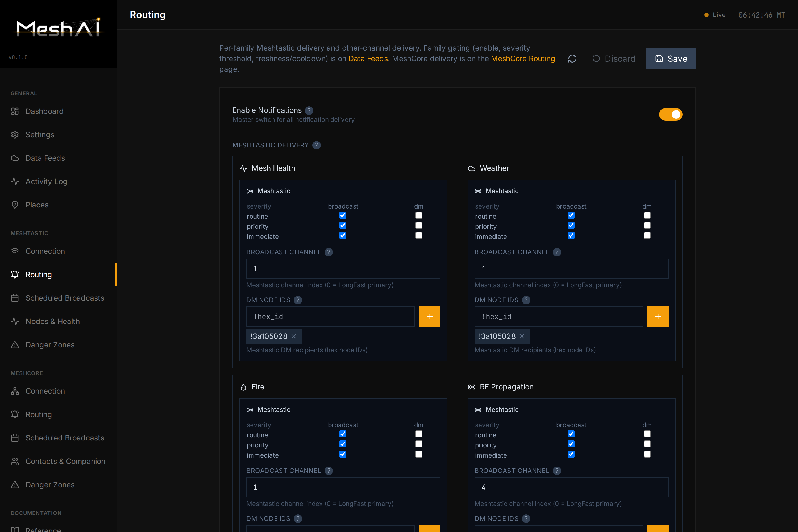Follow the MeshCore Routing link

(x=523, y=59)
